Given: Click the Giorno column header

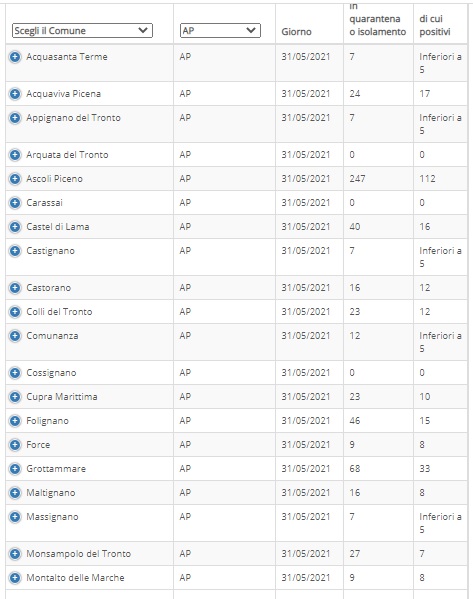Looking at the screenshot, I should point(296,32).
